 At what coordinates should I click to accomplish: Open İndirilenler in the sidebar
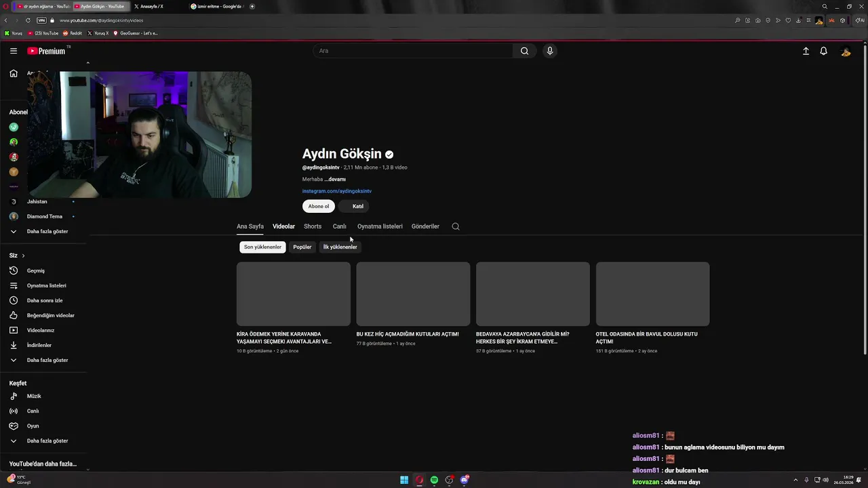pos(39,345)
